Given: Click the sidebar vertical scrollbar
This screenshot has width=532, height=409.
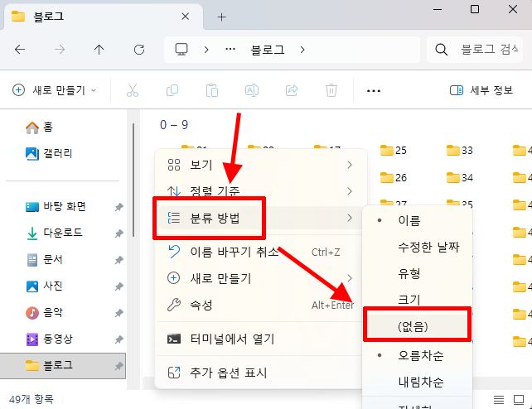Looking at the screenshot, I should (133, 180).
